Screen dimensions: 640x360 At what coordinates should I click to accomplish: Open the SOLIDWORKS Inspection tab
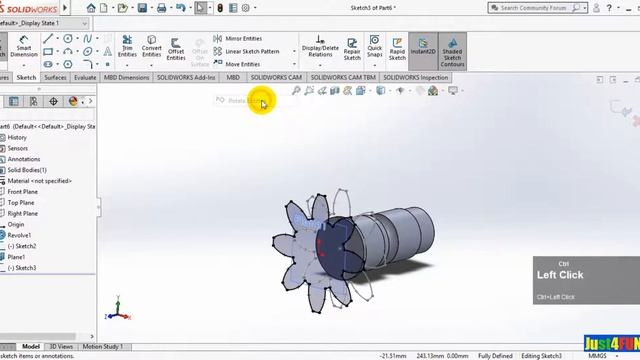[x=416, y=78]
